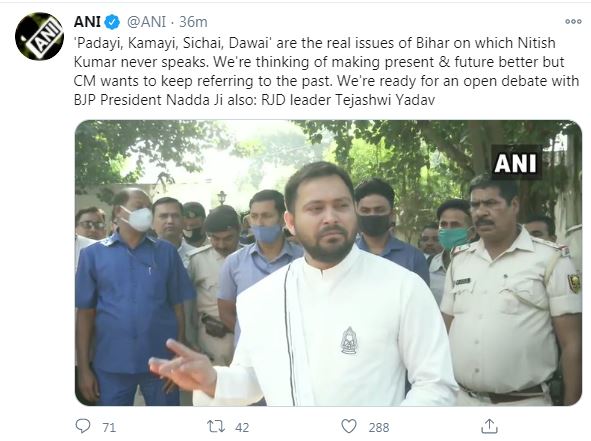Open the ANI profile avatar
The height and width of the screenshot is (441, 591).
click(39, 36)
